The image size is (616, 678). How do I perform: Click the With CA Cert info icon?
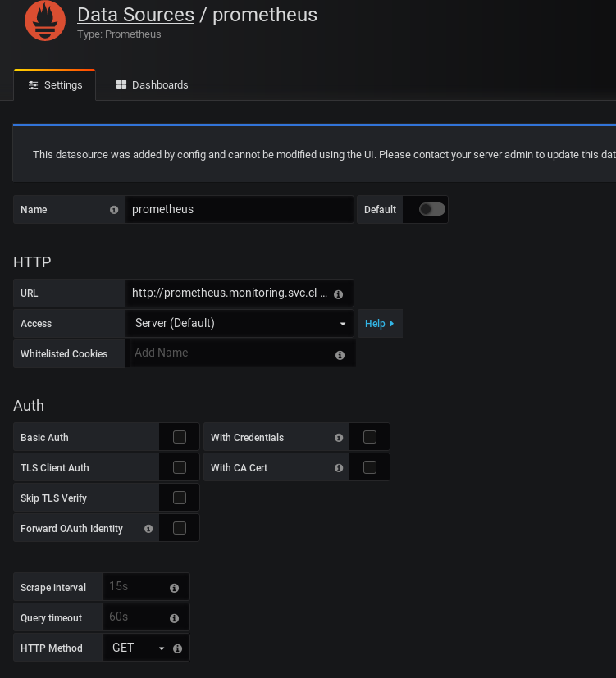(339, 468)
